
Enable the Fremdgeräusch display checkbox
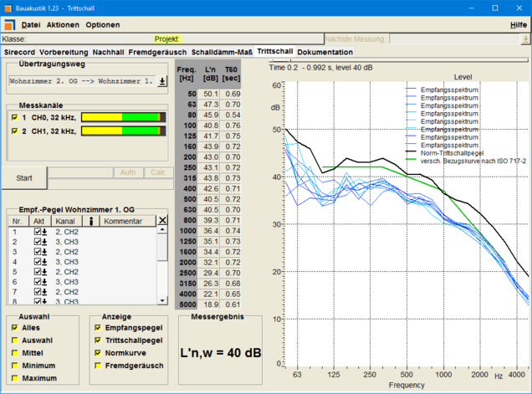click(x=98, y=366)
